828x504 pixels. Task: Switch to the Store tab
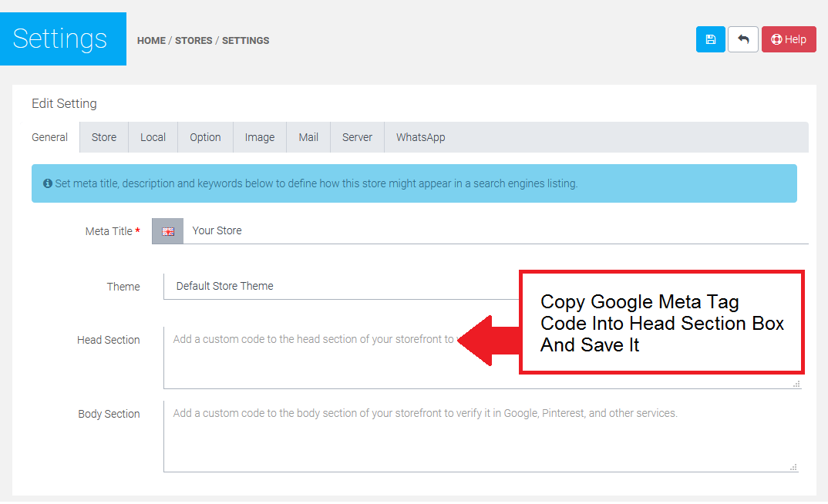[104, 137]
